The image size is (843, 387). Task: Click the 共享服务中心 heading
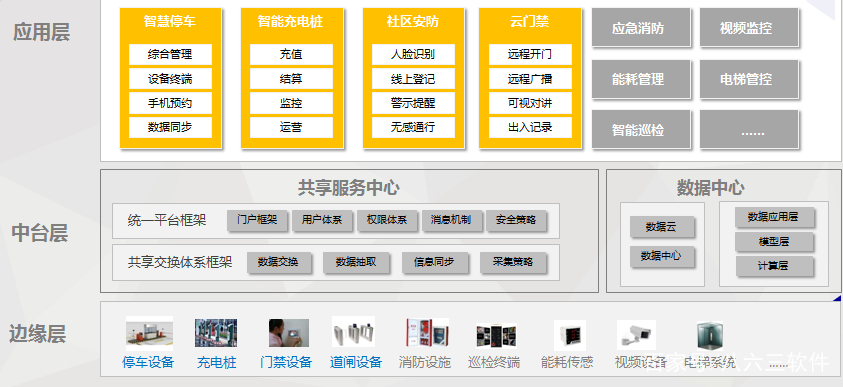click(x=348, y=188)
